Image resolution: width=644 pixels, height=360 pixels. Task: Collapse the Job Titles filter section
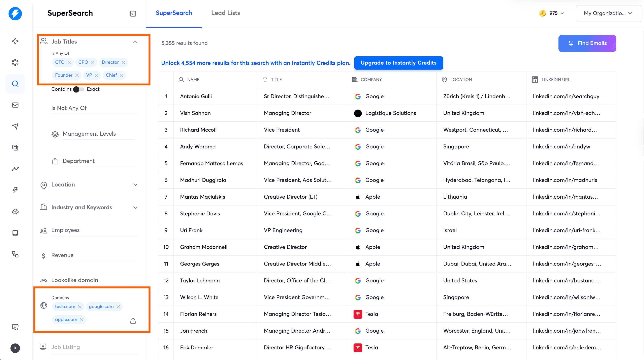[x=135, y=42]
